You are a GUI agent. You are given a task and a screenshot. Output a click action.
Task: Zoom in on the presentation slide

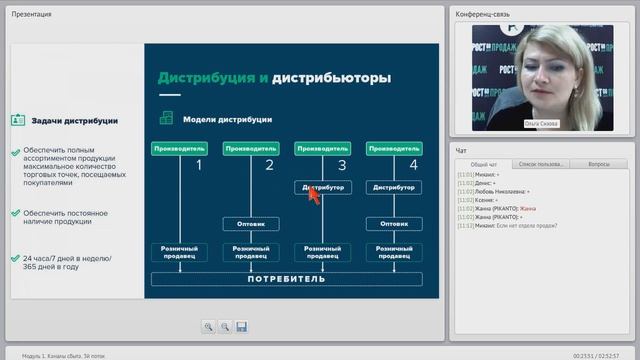tap(209, 327)
